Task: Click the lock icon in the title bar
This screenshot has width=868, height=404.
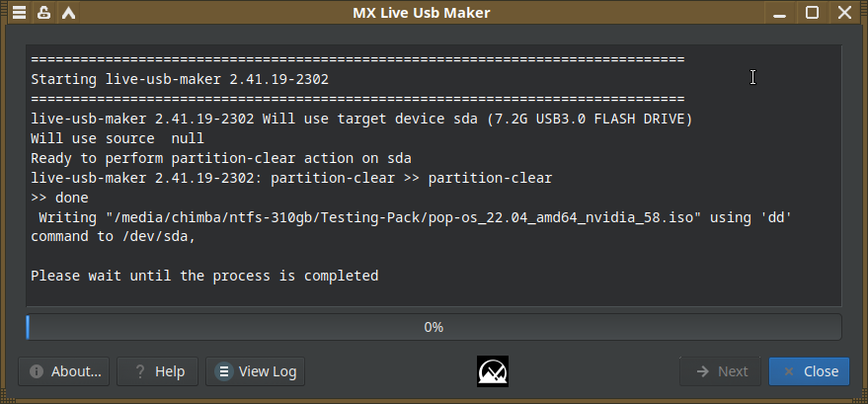Action: pos(43,13)
